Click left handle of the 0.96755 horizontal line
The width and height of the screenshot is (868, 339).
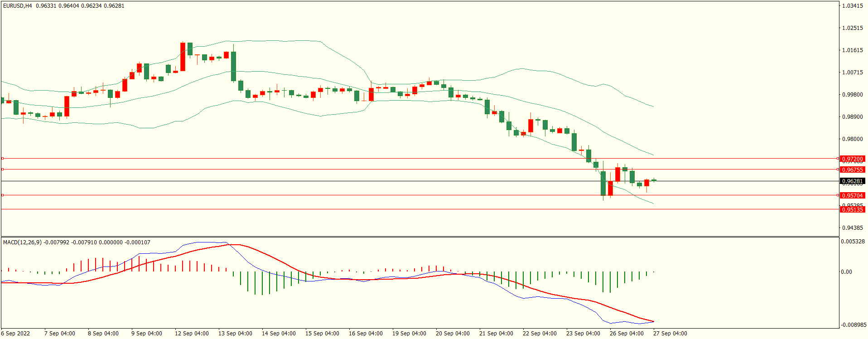2,169
